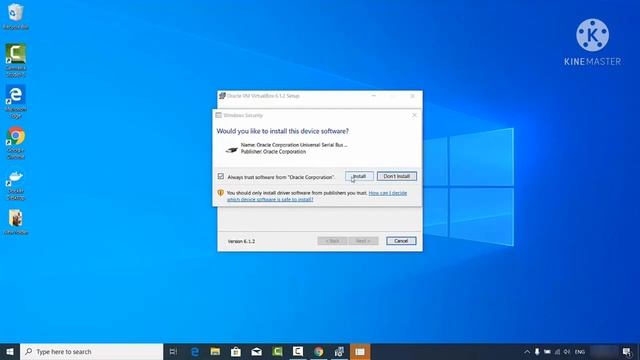Select the Camtasia desktop shortcut
Screen dimensions: 640x360
coord(16,60)
